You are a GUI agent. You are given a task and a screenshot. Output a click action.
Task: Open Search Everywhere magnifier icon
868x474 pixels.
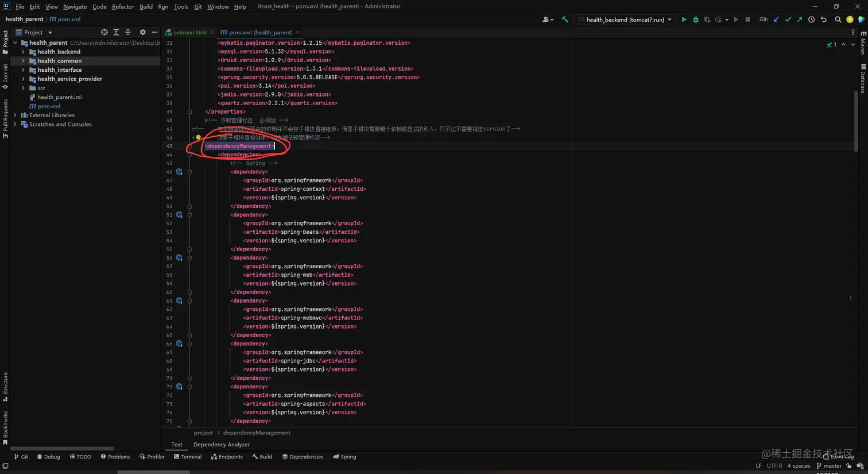(x=838, y=20)
